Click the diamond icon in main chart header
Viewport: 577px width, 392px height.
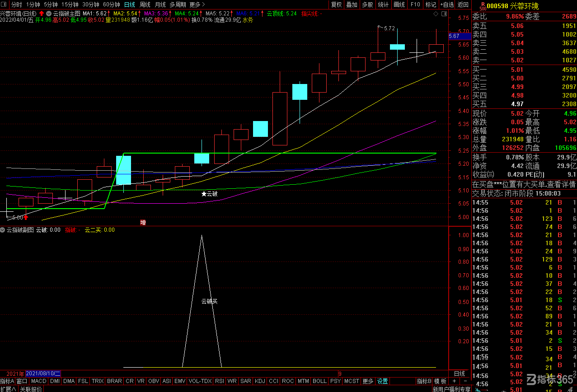click(436, 14)
